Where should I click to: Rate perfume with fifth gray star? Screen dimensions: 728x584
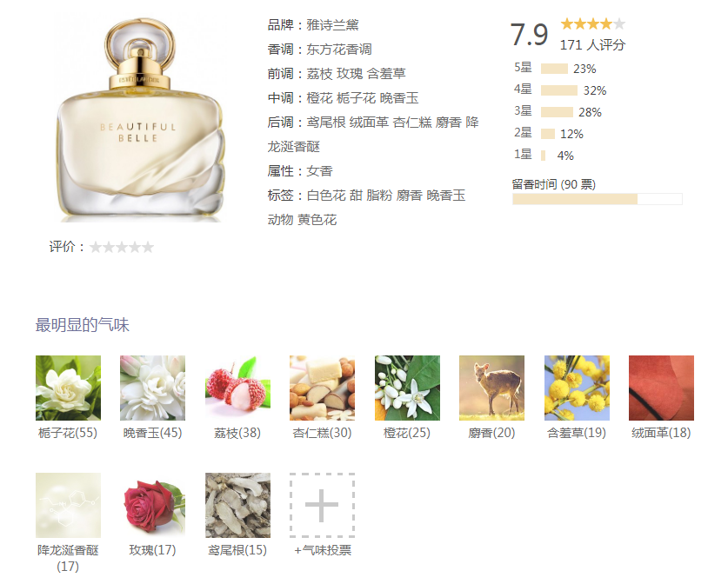[x=148, y=247]
